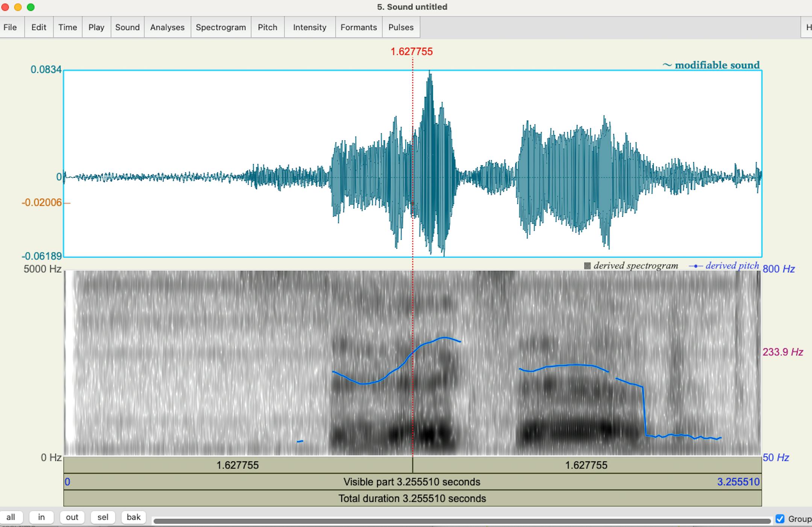Open the Edit menu

[x=39, y=27]
